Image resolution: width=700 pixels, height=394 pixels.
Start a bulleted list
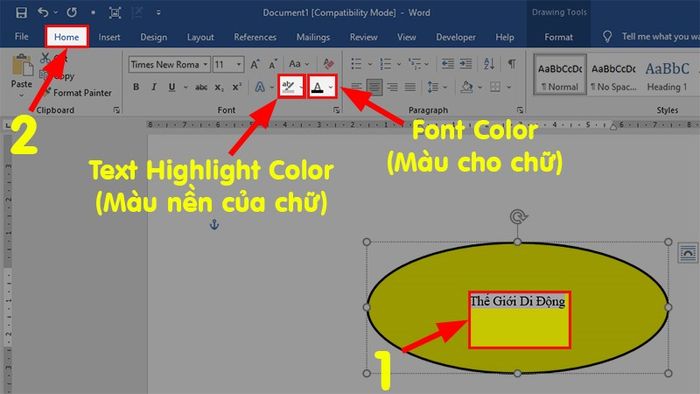356,64
